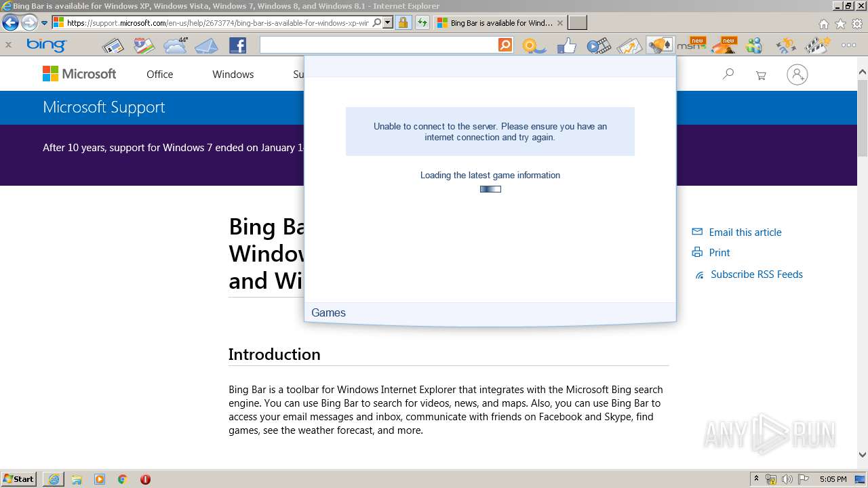This screenshot has width=868, height=488.
Task: Click the loading progress bar in Games popup
Action: coord(490,189)
